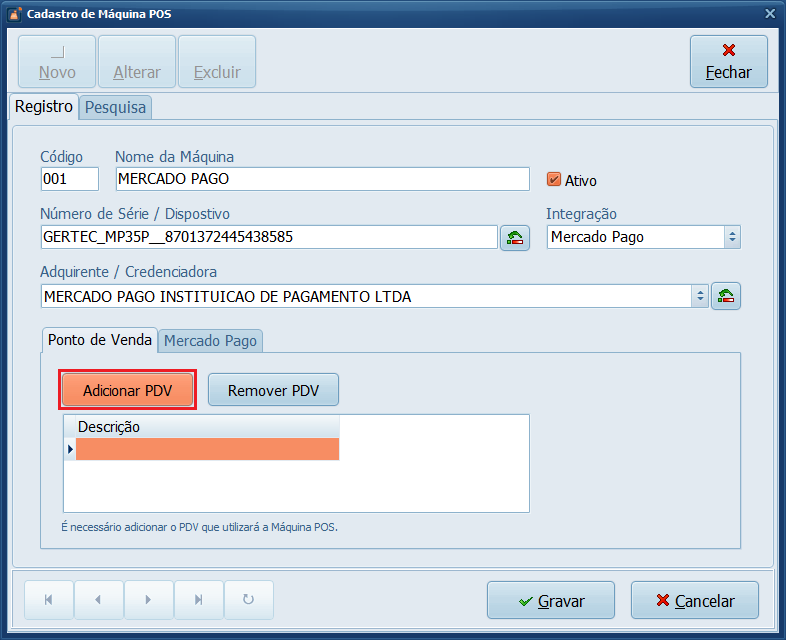
Task: Go to first record navigation arrow
Action: tap(48, 600)
